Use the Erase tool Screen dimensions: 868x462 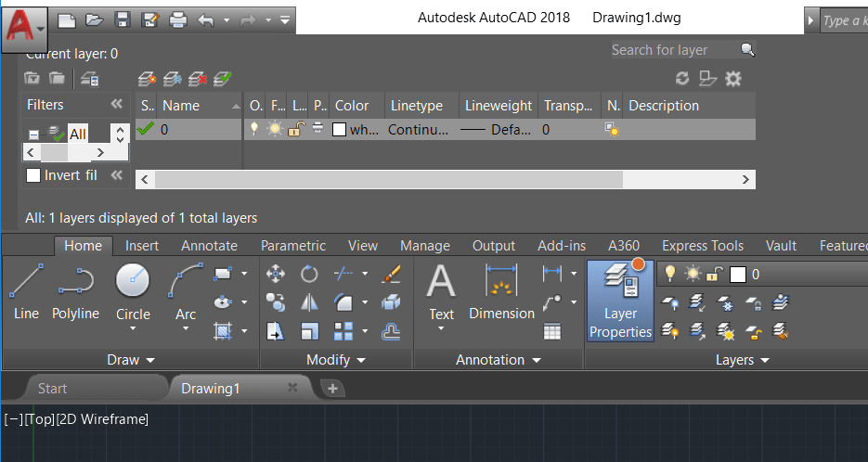tap(391, 274)
